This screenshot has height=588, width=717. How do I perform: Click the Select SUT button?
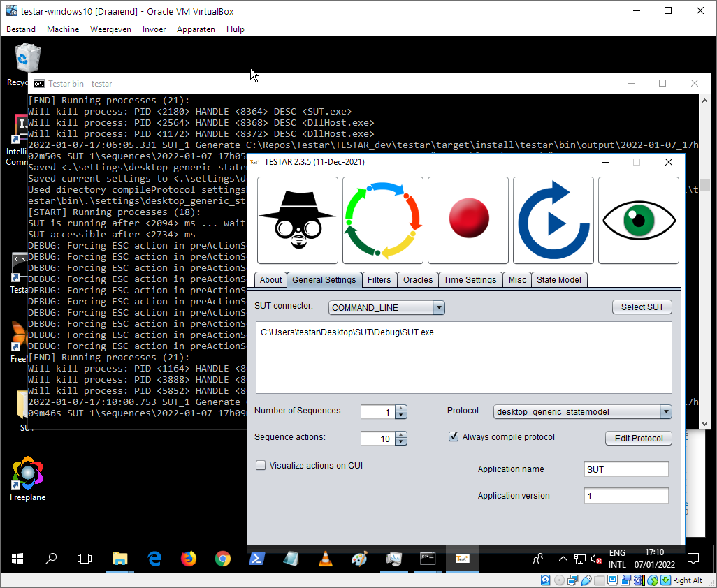(642, 307)
